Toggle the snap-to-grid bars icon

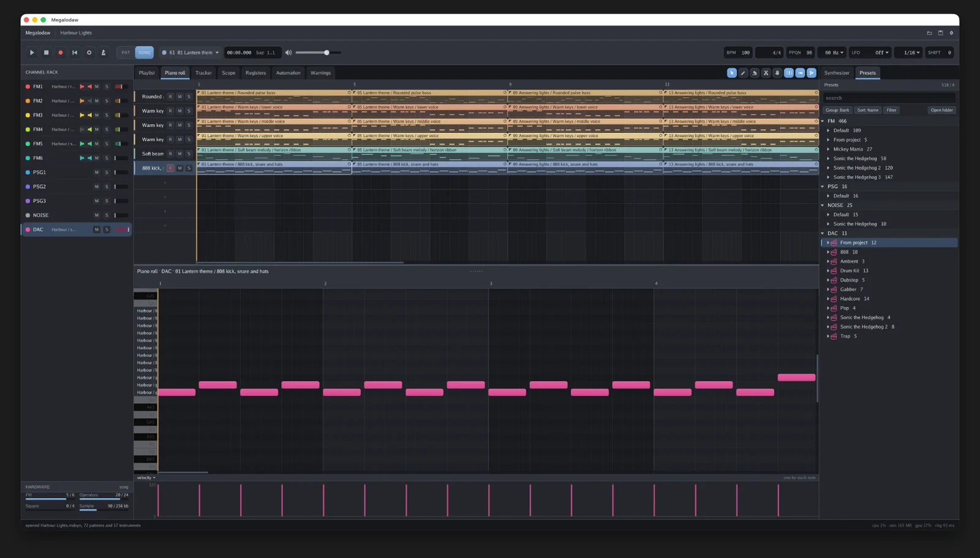[789, 73]
